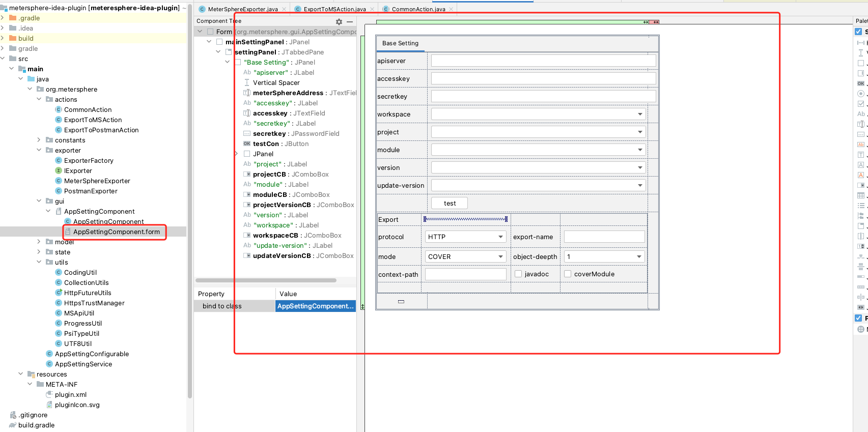868x432 pixels.
Task: Toggle the Palette group checkbox near the bottom
Action: click(x=858, y=318)
